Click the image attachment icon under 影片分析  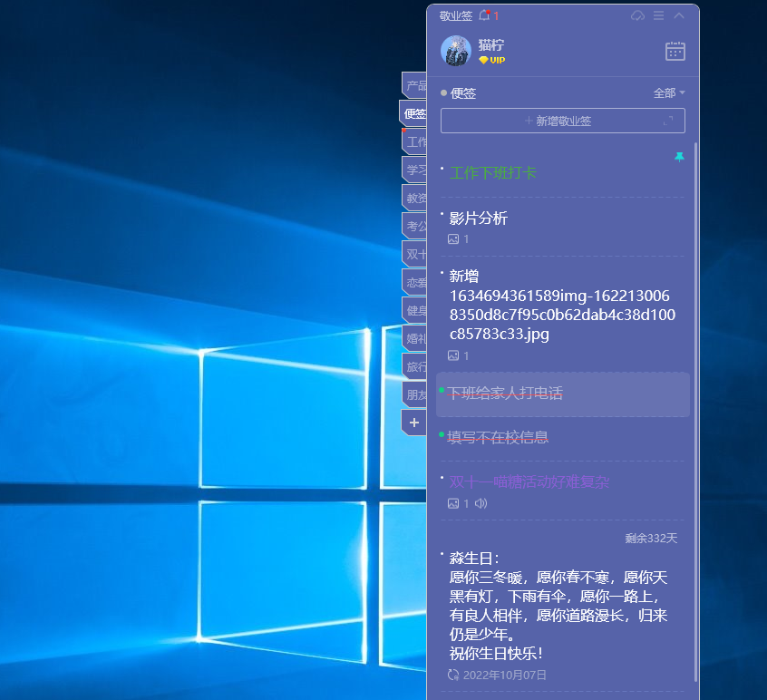453,239
